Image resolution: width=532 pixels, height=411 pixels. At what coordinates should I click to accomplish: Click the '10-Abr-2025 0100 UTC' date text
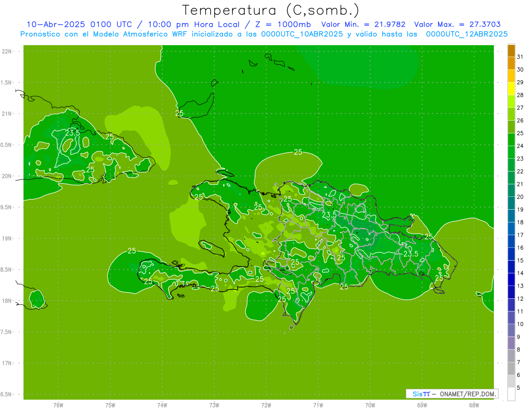(x=79, y=24)
